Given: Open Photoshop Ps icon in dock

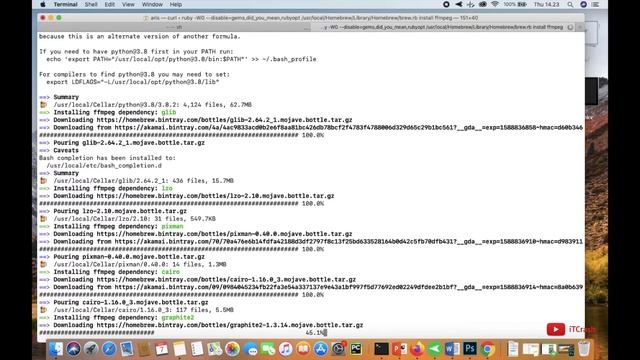Looking at the screenshot, I should click(469, 349).
